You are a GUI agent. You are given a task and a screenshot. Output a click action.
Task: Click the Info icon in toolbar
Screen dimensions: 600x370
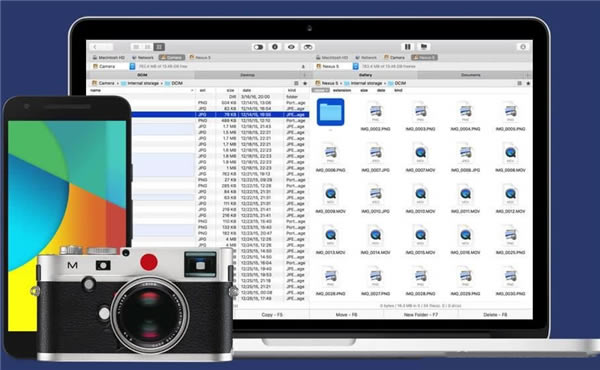pyautogui.click(x=275, y=47)
